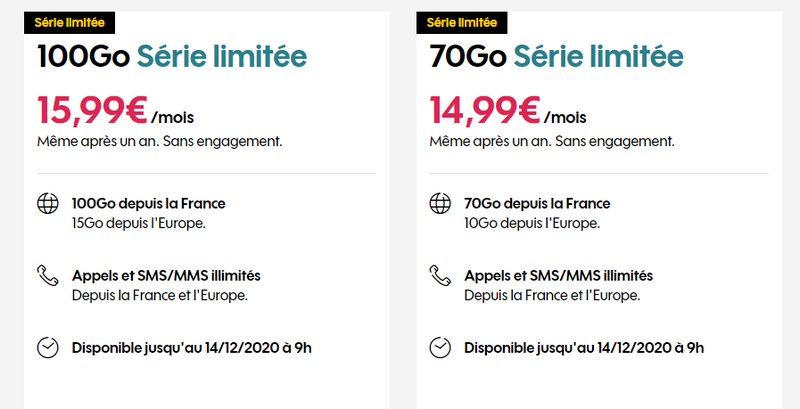Select the 15,99€ per month price
This screenshot has height=409, width=800.
pos(99,109)
